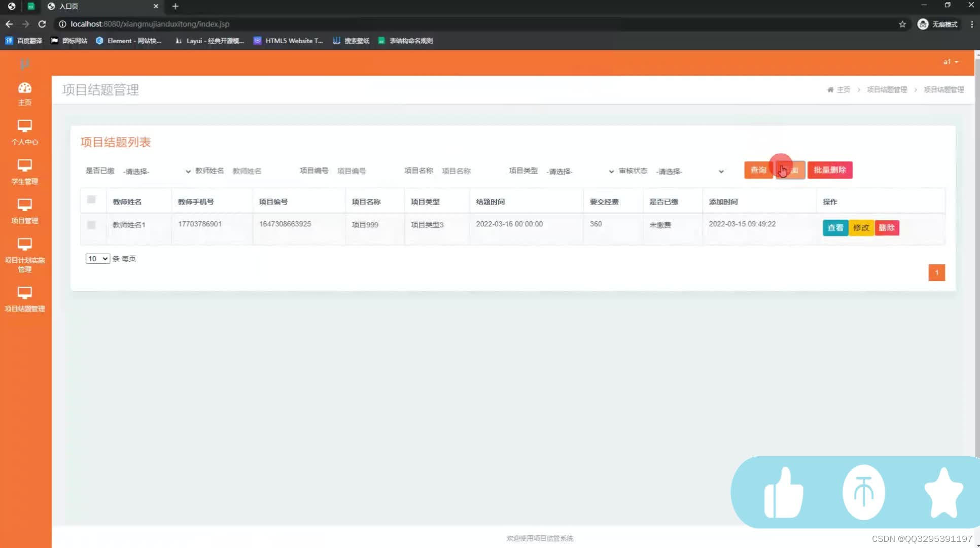Viewport: 980px width, 548px height.
Task: Go to page 1 in pagination
Action: [x=936, y=272]
